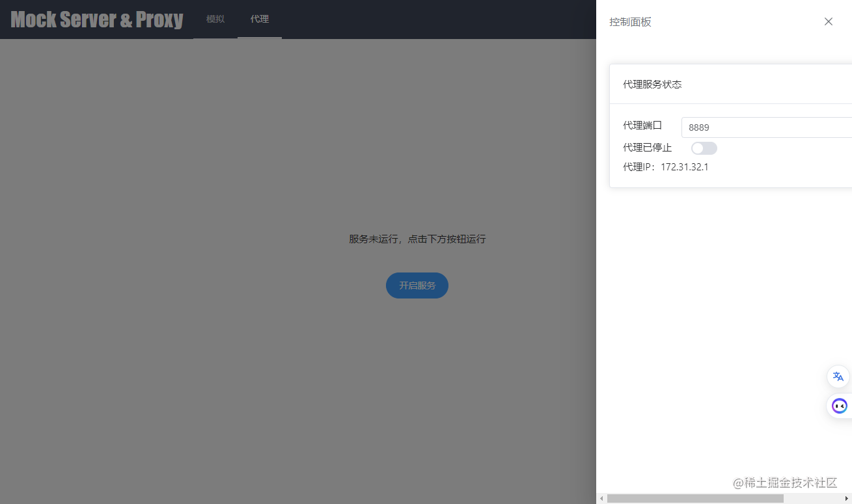The width and height of the screenshot is (852, 504).
Task: Open the purple robot assistant icon
Action: pos(840,406)
